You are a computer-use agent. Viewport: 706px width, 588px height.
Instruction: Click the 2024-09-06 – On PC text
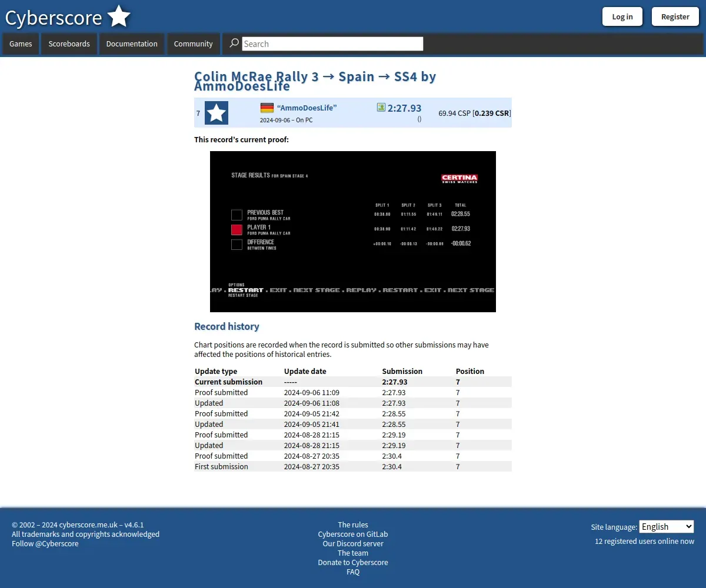tap(287, 120)
